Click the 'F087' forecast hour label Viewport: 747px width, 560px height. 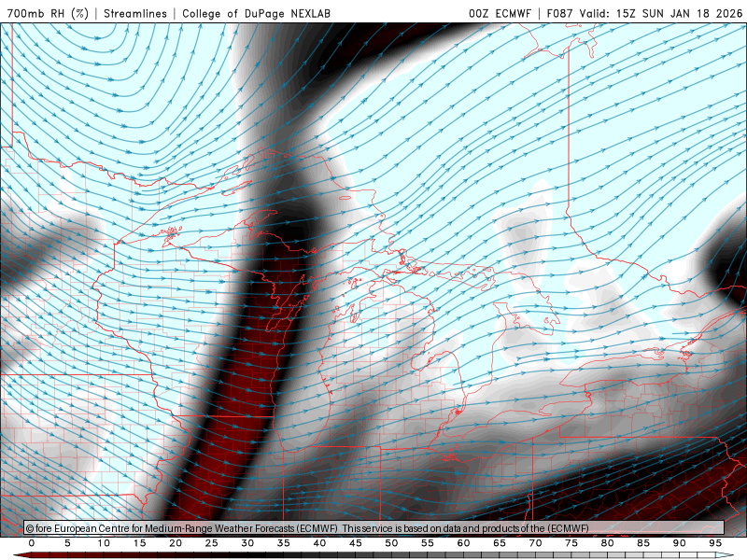pyautogui.click(x=559, y=13)
